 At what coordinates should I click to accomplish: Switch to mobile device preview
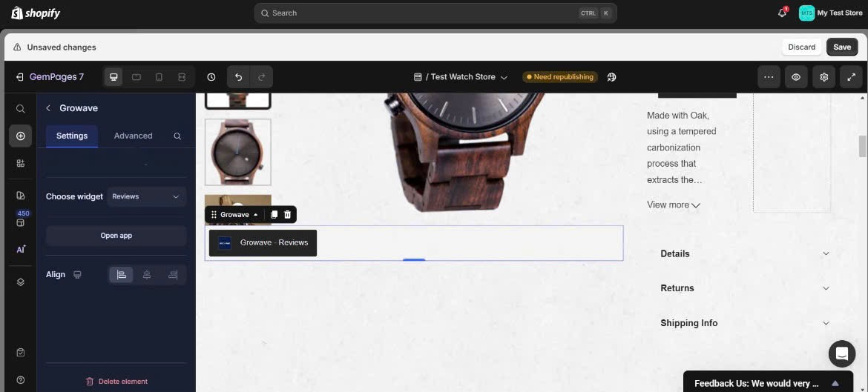tap(159, 77)
